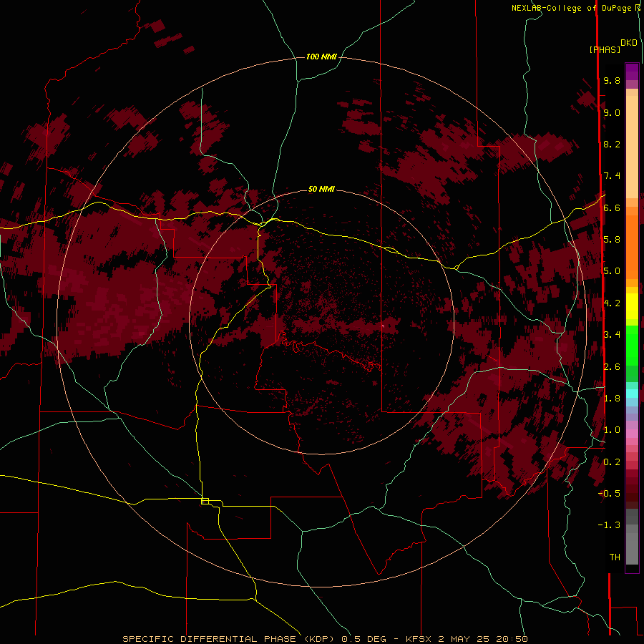Click the 8.2 value on the color scale
644x644 pixels.
[x=612, y=144]
